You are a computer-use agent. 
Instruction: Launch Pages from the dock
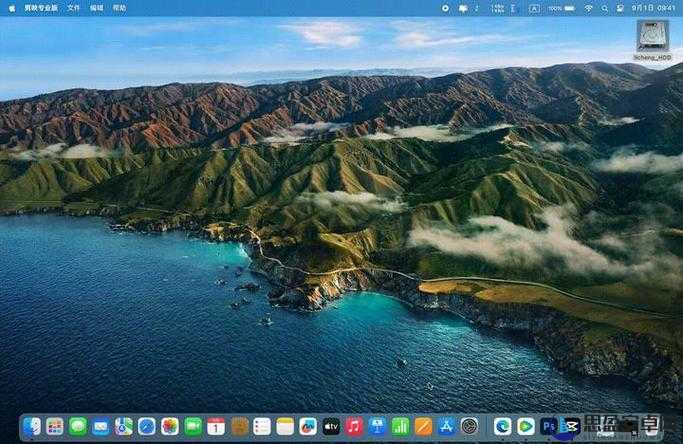(x=423, y=427)
